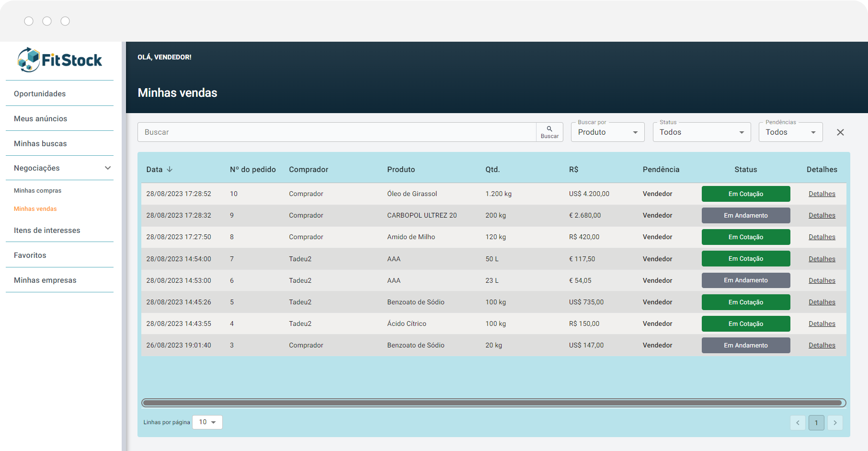Click Em Cotação status for Amido de Milho
The image size is (868, 451).
tap(745, 237)
